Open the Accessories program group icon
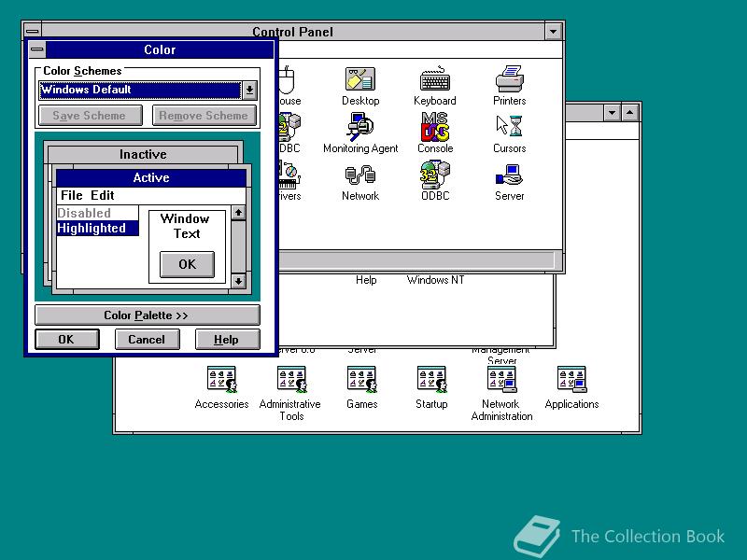 [x=221, y=387]
